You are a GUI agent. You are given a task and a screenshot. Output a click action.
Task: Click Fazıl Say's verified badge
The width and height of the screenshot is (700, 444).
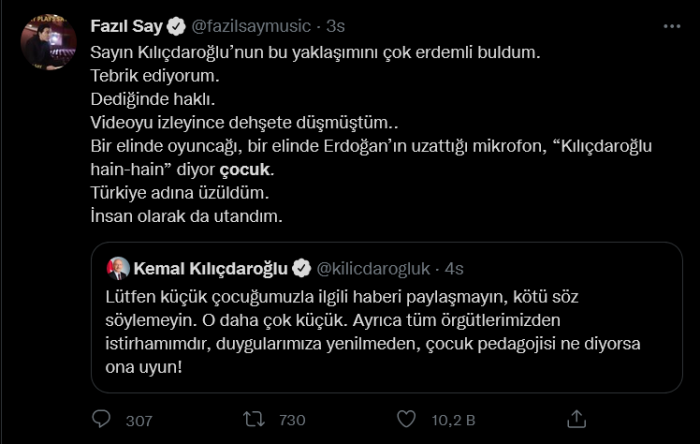click(172, 25)
